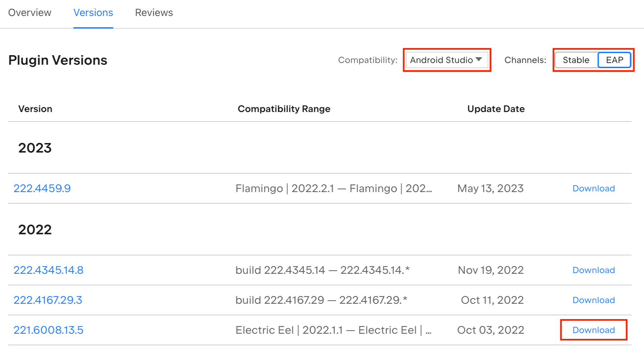Image resolution: width=644 pixels, height=347 pixels.
Task: Click the Flamingo compatibility range text
Action: [334, 188]
